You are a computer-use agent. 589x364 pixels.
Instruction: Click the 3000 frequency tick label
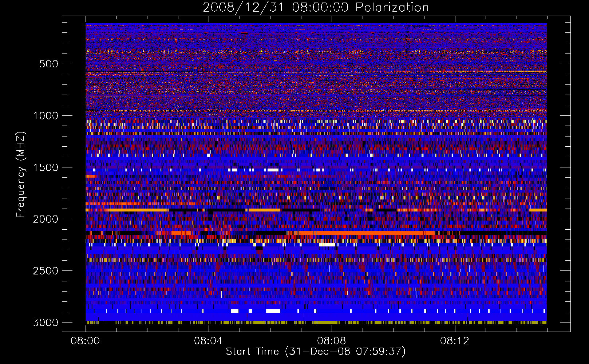[x=46, y=323]
